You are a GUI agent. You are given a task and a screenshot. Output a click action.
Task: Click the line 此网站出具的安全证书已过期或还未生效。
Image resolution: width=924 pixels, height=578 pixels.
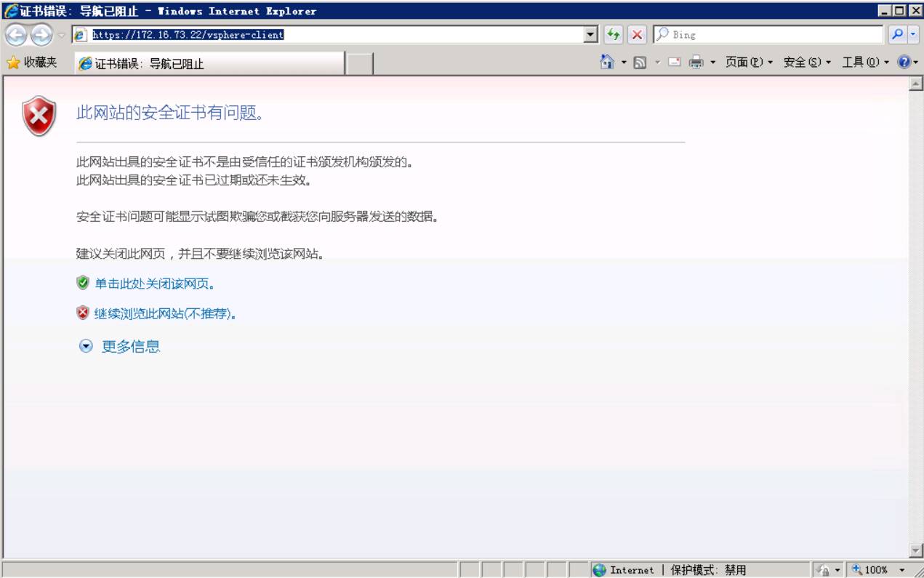(194, 180)
